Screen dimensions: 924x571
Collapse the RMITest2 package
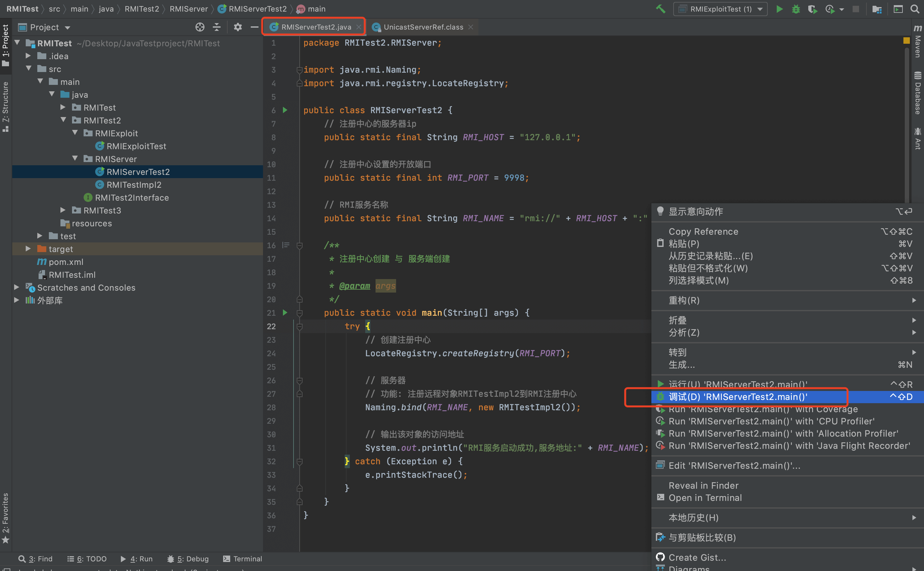coord(63,120)
